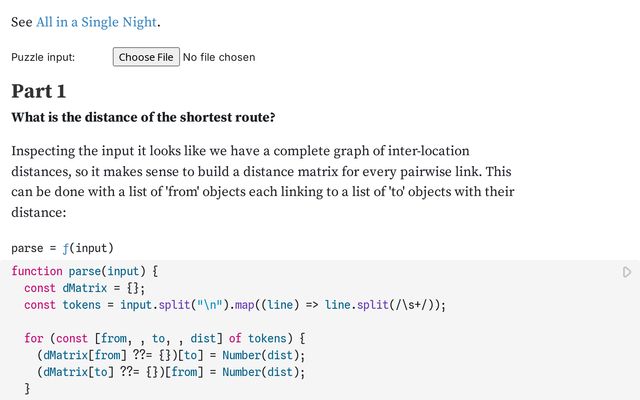Click the input.split call in the code
The width and height of the screenshot is (640, 400).
click(153, 305)
